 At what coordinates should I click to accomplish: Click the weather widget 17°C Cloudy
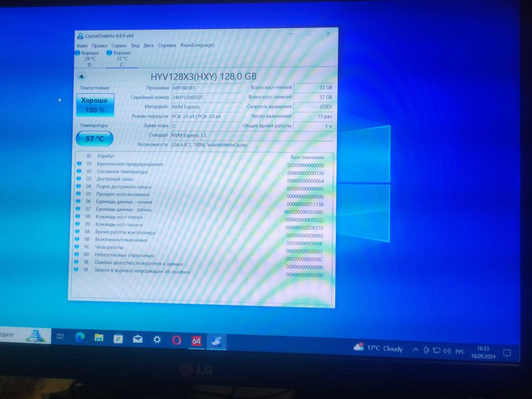click(377, 348)
